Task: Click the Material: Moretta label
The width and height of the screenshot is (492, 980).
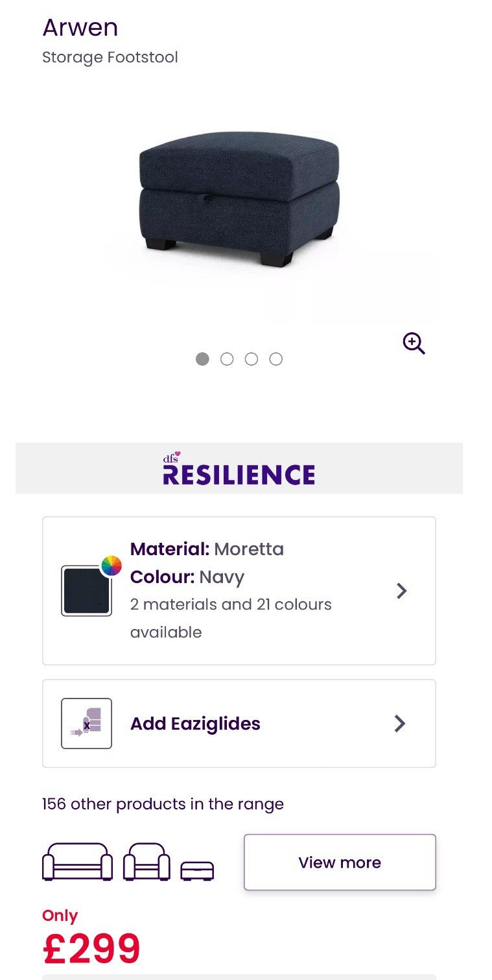Action: pos(207,549)
